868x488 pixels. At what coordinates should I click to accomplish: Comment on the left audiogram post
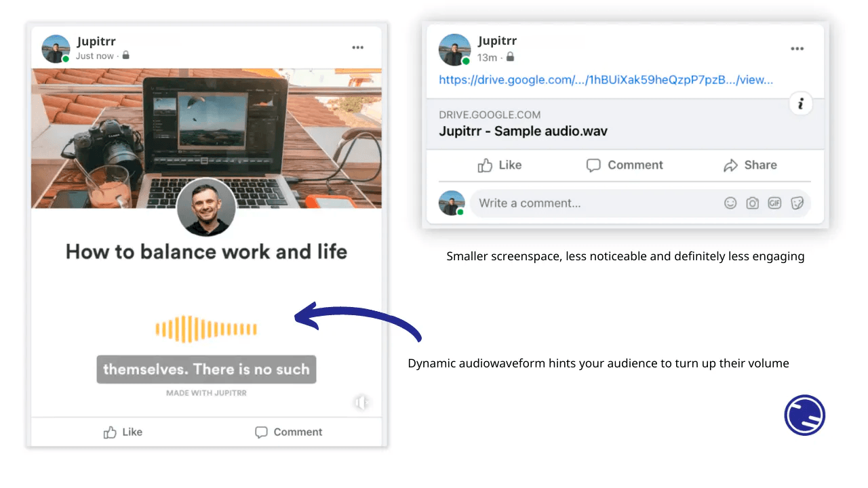point(288,432)
